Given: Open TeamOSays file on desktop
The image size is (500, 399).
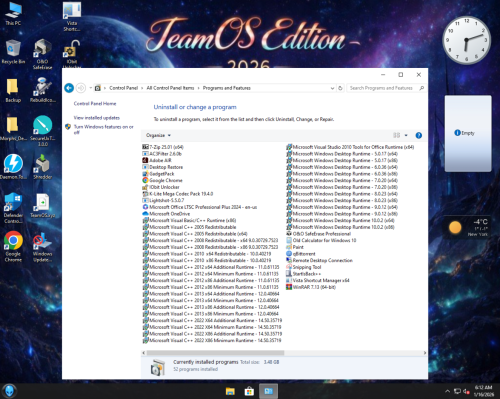Looking at the screenshot, I should click(x=43, y=205).
